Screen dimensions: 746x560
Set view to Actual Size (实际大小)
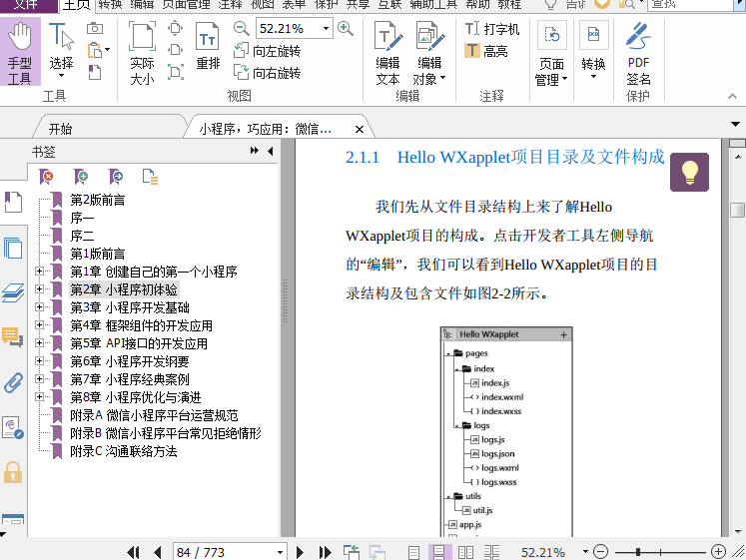[x=142, y=52]
